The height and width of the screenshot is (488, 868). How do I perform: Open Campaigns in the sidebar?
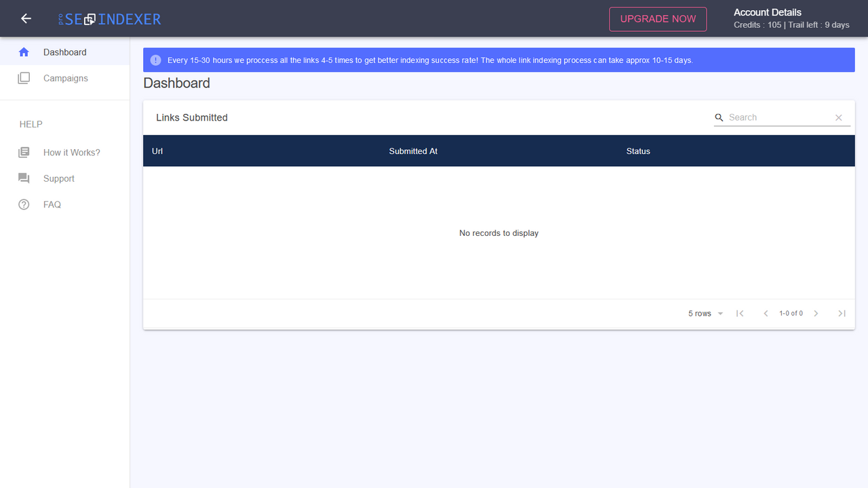64,78
